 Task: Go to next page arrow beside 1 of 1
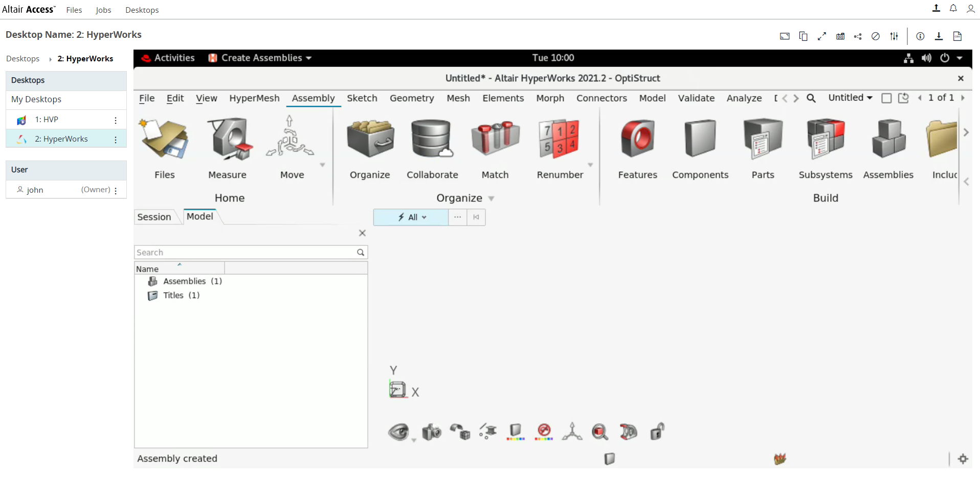[963, 98]
